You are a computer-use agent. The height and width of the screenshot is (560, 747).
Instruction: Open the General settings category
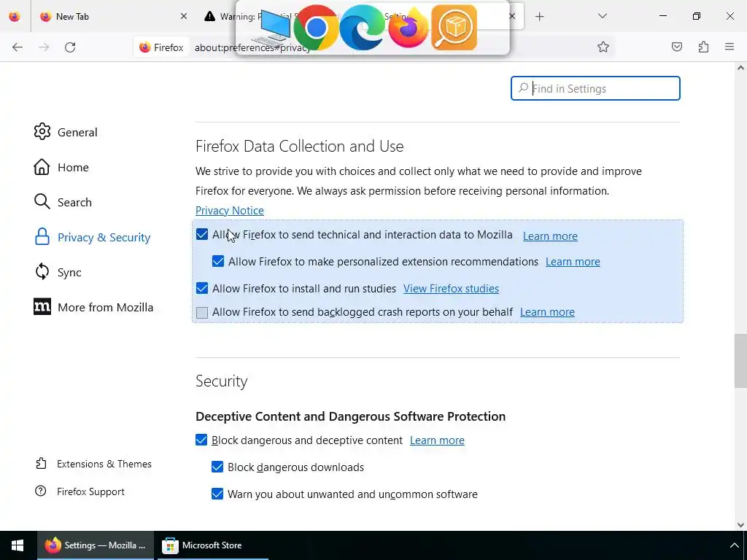[77, 133]
